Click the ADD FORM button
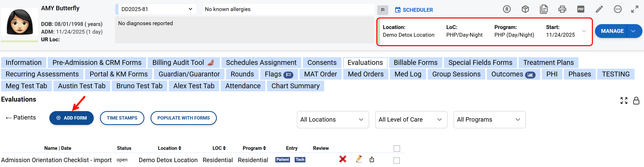The width and height of the screenshot is (644, 167). coord(71,118)
